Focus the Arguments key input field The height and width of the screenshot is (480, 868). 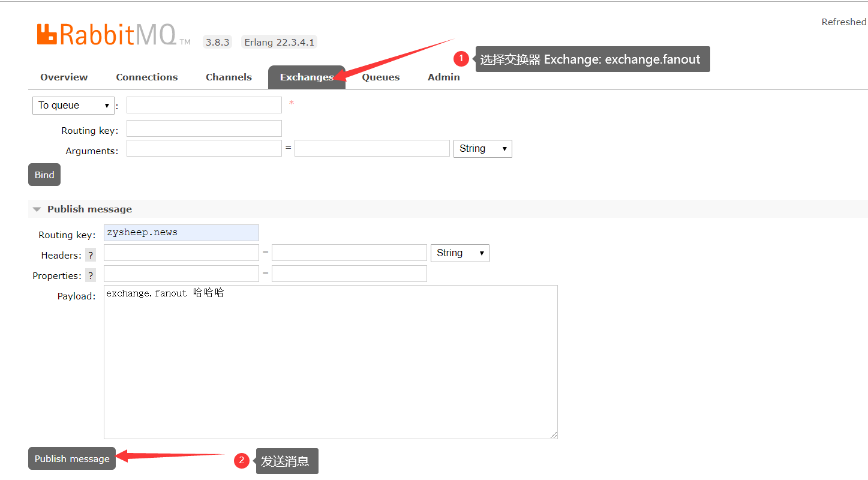pos(204,148)
